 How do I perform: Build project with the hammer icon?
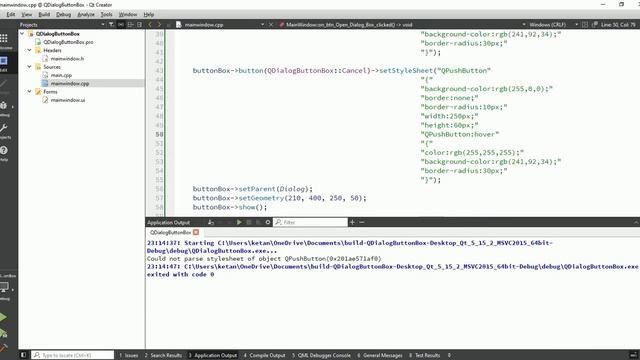pos(3,348)
